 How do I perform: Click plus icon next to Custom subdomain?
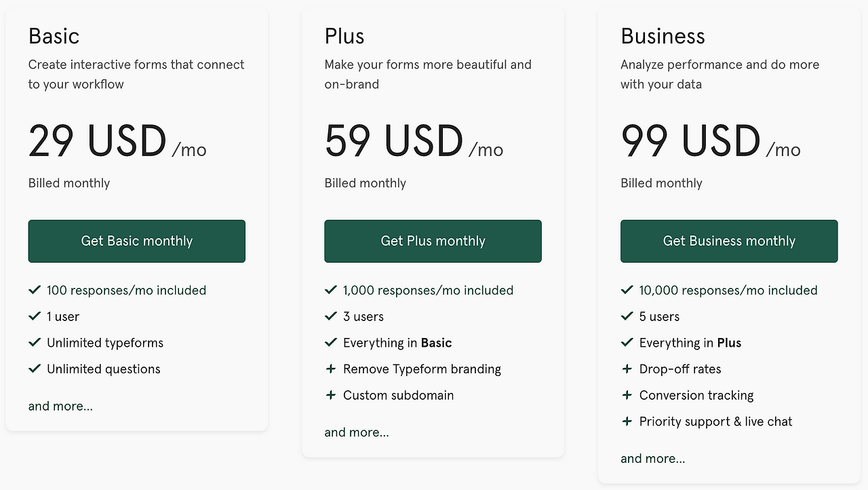click(331, 395)
